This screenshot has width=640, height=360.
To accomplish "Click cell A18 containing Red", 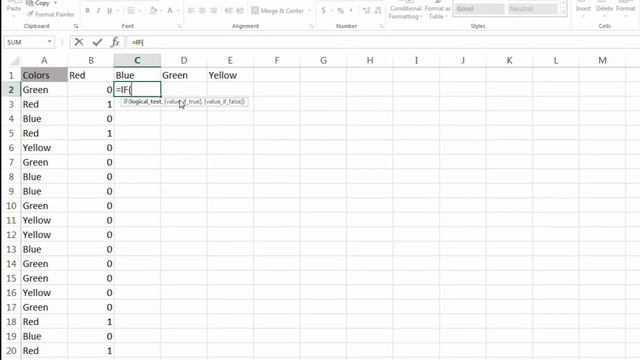I will (44, 322).
